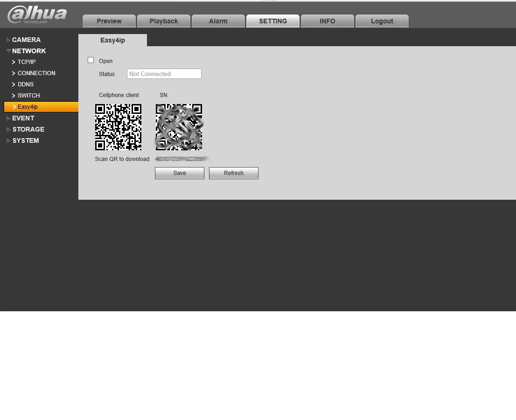Click the SN QR code

click(179, 127)
